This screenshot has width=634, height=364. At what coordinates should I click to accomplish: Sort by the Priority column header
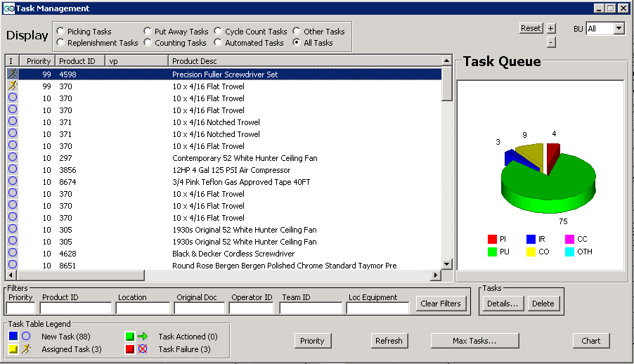(38, 61)
